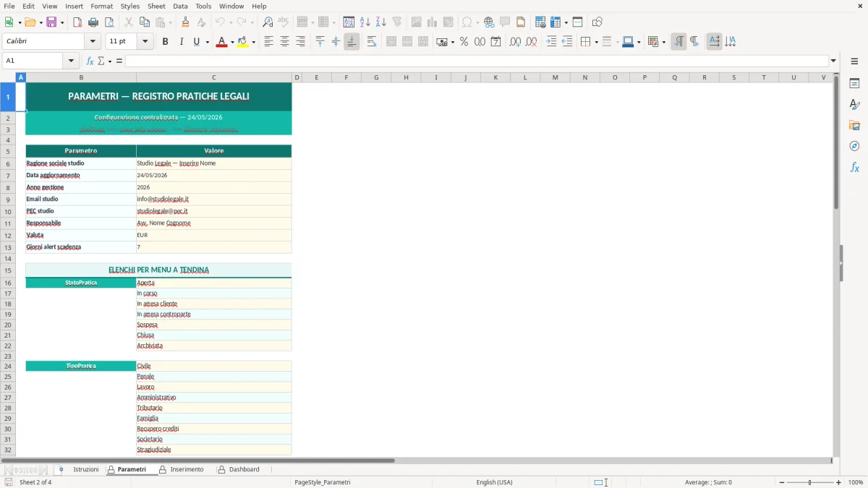Adjust the zoom slider handle
This screenshot has width=868, height=488.
pyautogui.click(x=809, y=482)
